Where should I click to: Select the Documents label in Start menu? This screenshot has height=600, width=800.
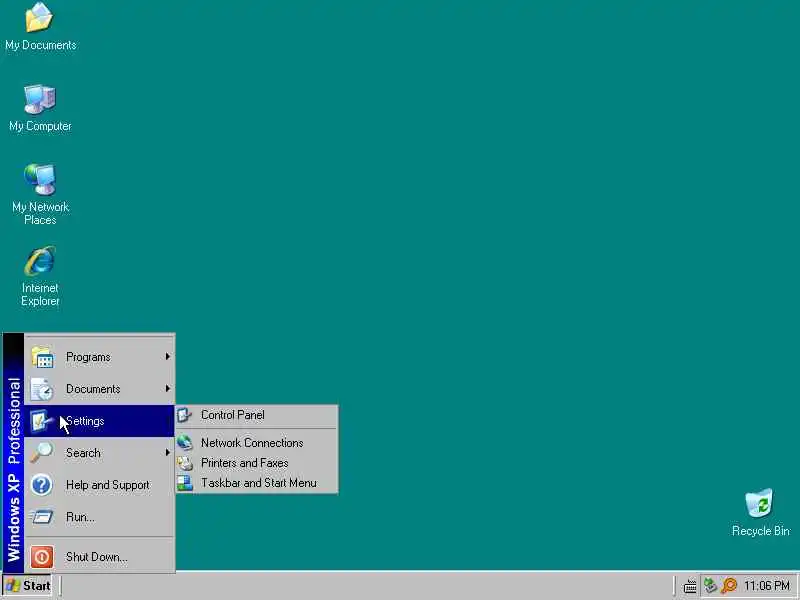click(x=93, y=389)
